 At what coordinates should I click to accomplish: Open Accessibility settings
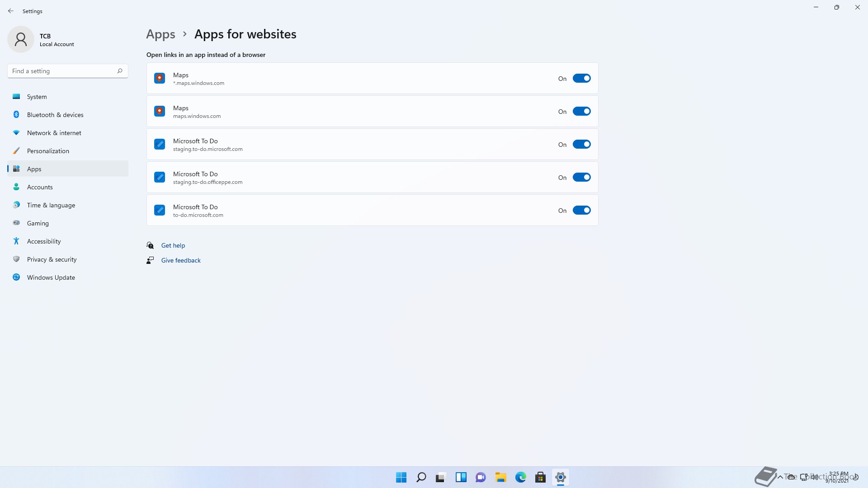pyautogui.click(x=68, y=241)
